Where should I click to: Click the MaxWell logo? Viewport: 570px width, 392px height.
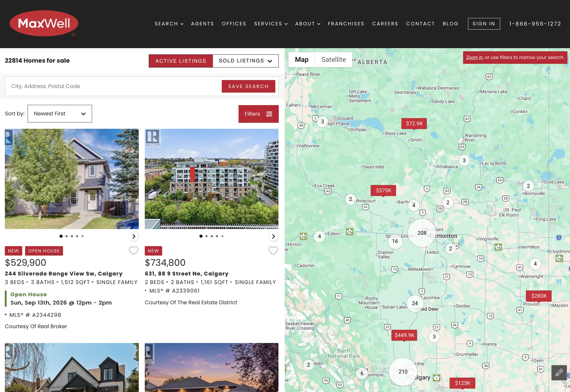pyautogui.click(x=44, y=23)
